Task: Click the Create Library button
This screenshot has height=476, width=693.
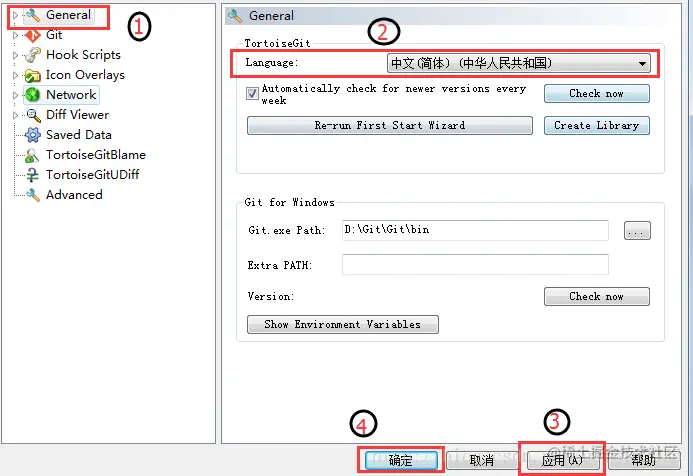Action: [597, 126]
